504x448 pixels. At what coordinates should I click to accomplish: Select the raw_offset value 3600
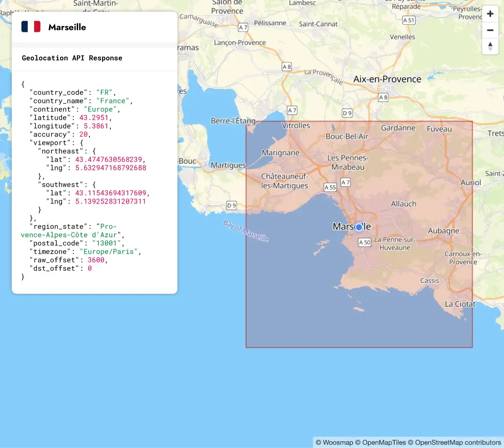pyautogui.click(x=96, y=260)
